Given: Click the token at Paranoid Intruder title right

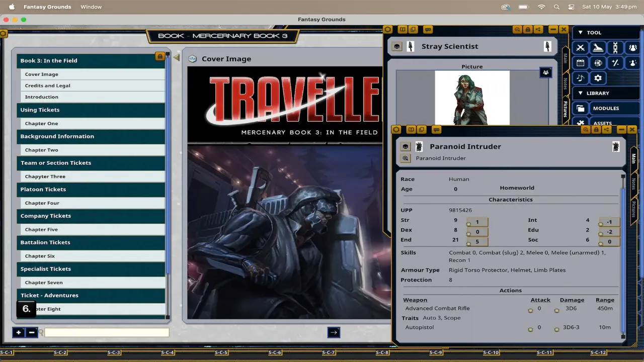Looking at the screenshot, I should [616, 146].
